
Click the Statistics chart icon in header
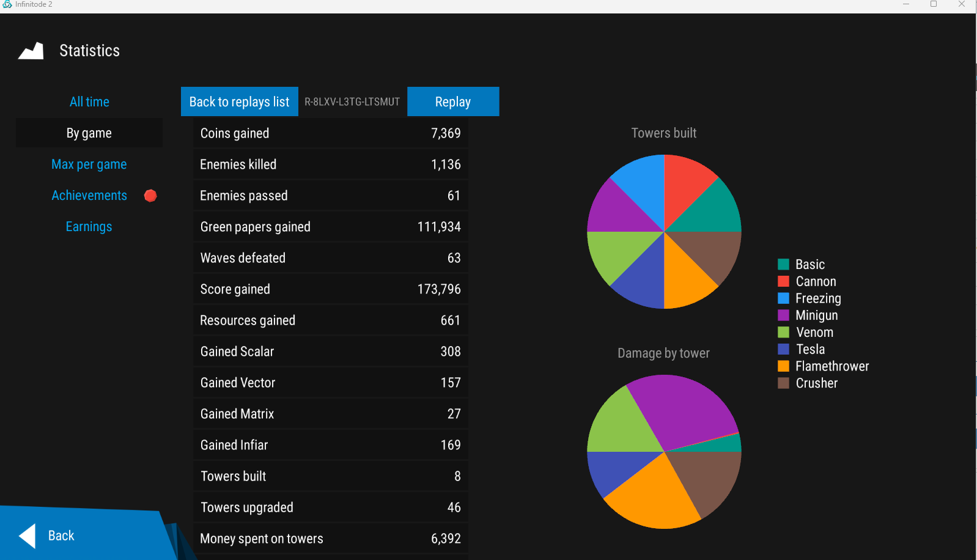point(31,51)
